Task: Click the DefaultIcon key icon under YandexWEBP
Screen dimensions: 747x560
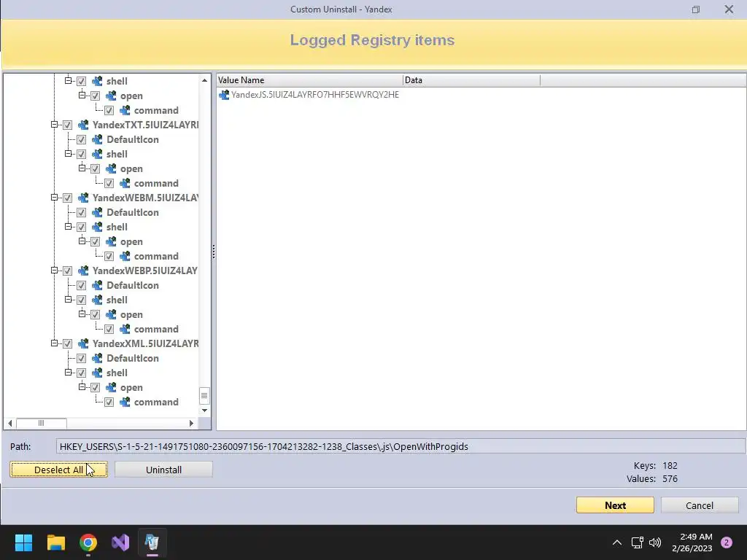Action: [97, 285]
